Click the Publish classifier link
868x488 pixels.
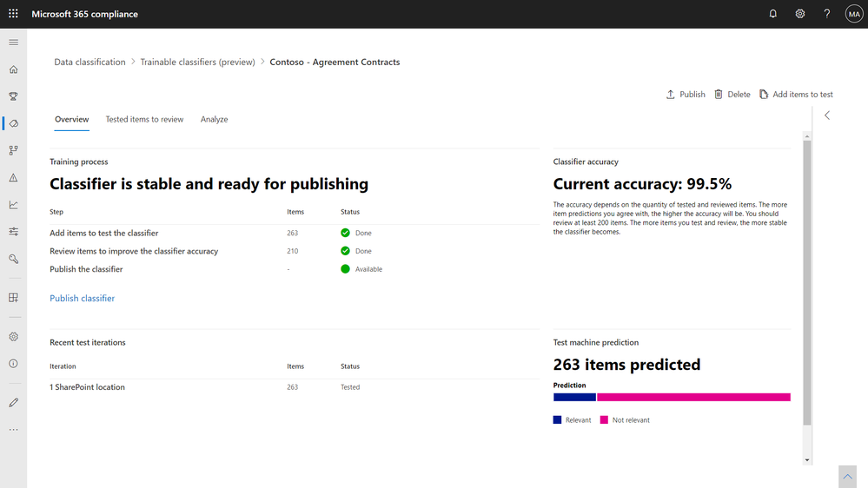click(82, 298)
